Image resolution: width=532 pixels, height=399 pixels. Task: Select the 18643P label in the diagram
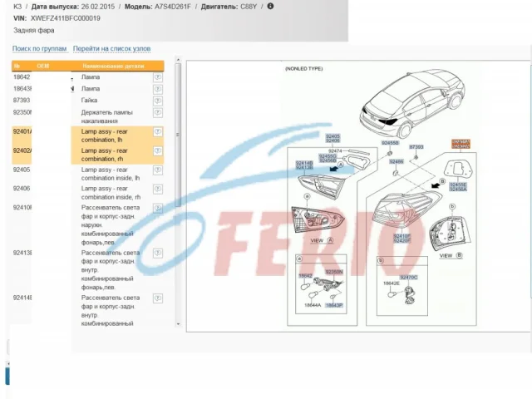pyautogui.click(x=333, y=305)
